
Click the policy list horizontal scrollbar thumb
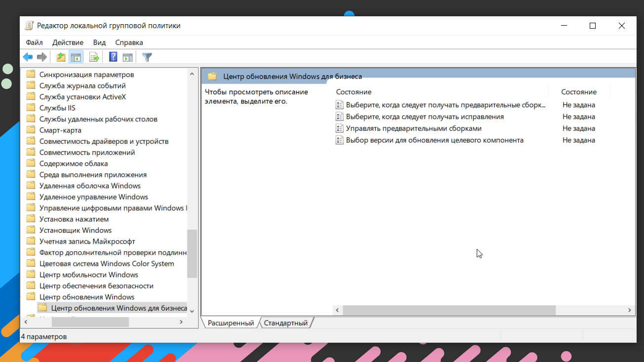click(x=449, y=310)
